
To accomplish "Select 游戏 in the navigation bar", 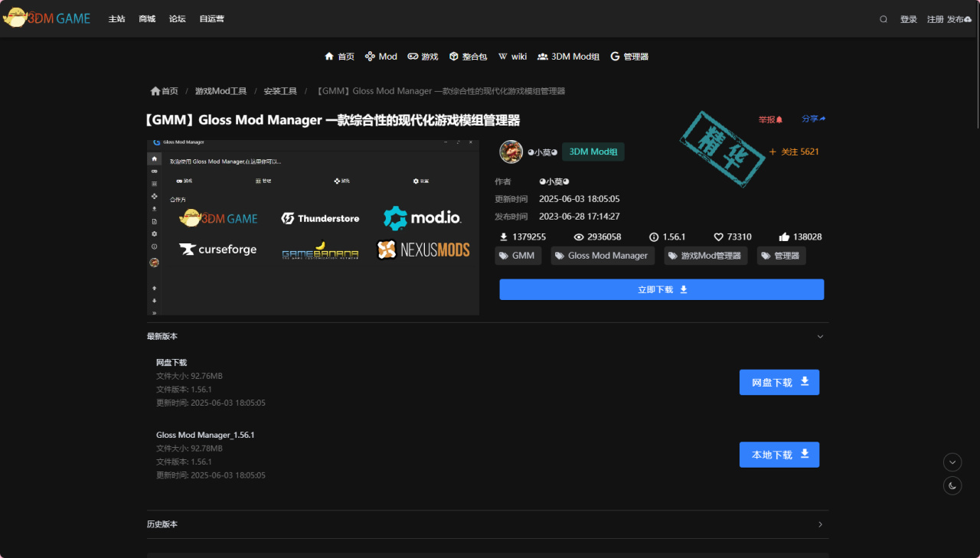I will pos(423,57).
